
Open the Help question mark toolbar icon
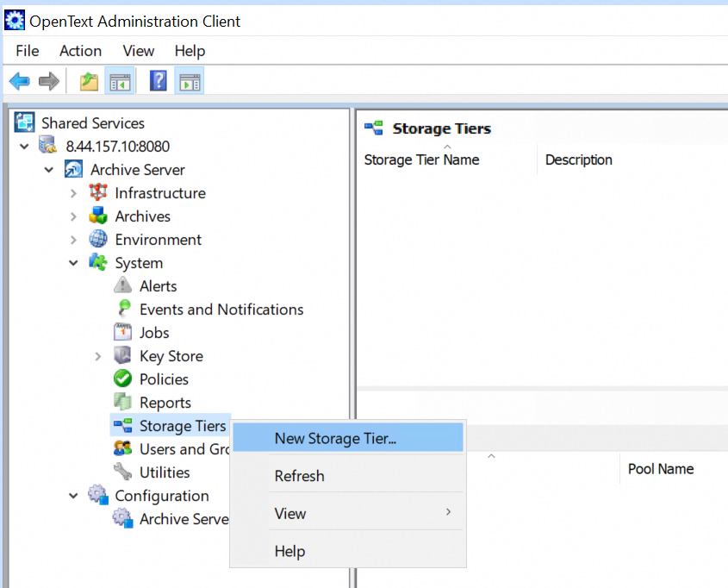coord(159,81)
